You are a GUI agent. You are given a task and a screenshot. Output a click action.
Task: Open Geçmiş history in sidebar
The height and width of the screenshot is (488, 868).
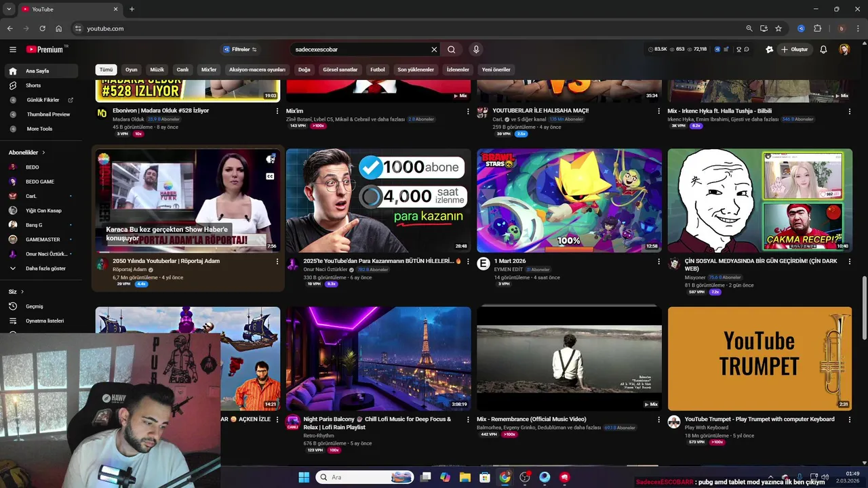34,306
